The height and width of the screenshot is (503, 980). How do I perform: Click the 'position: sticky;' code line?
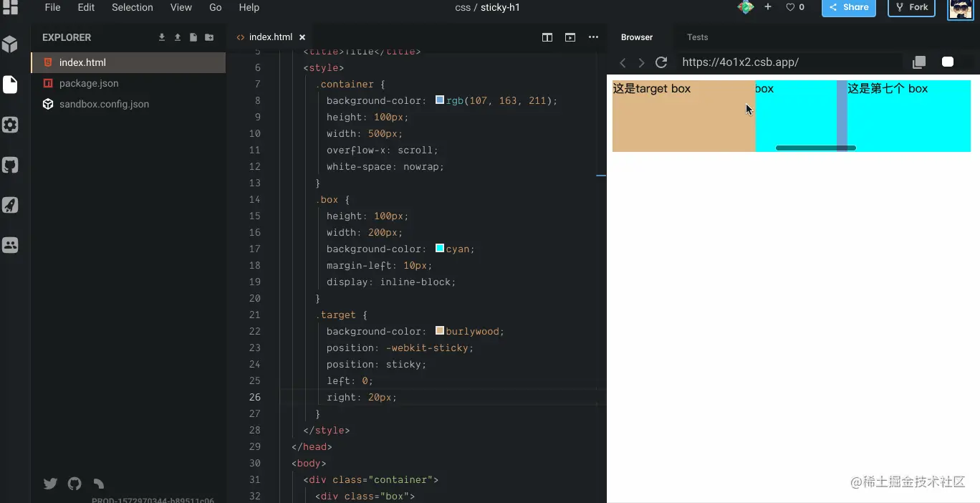pos(376,364)
